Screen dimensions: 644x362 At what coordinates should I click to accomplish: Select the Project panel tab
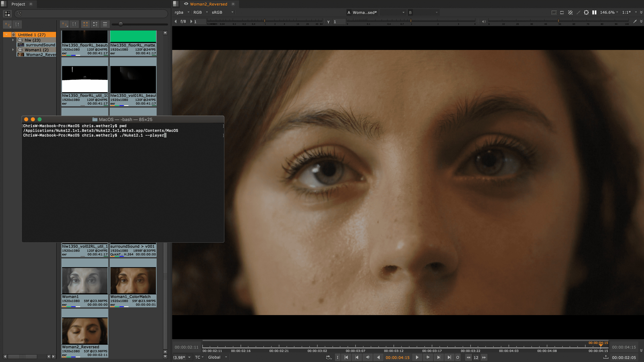pyautogui.click(x=18, y=4)
